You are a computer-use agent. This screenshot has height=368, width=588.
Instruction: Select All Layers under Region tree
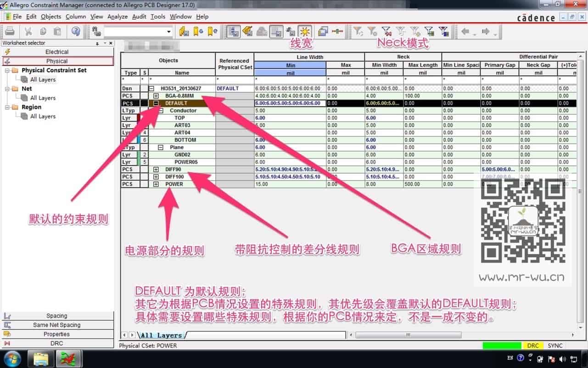point(42,116)
